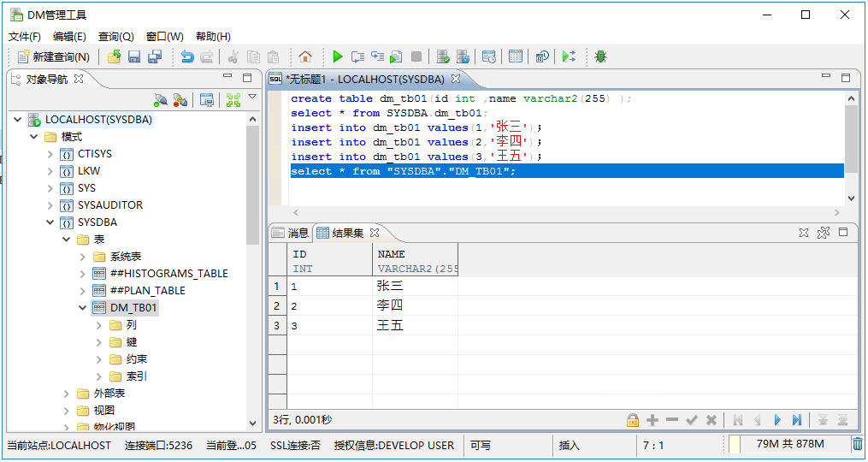Screen dimensions: 868x462
Task: Open the navigator view menu dropdown triangle
Action: [252, 97]
